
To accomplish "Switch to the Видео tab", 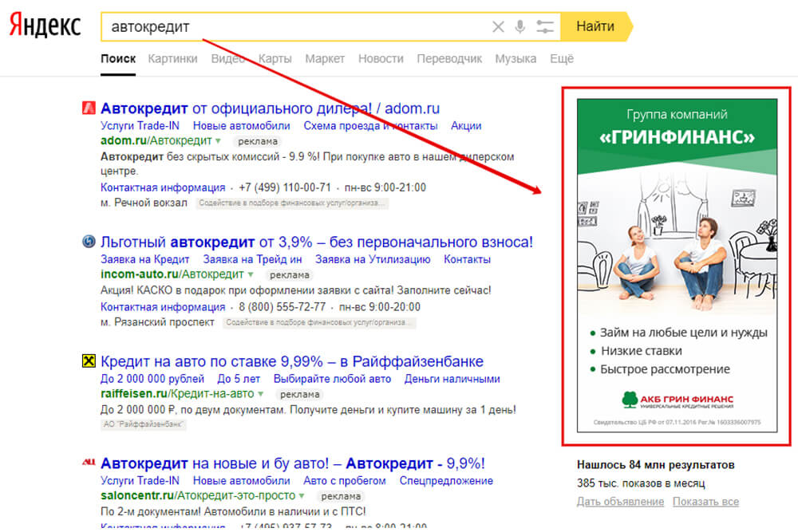I will (x=227, y=59).
